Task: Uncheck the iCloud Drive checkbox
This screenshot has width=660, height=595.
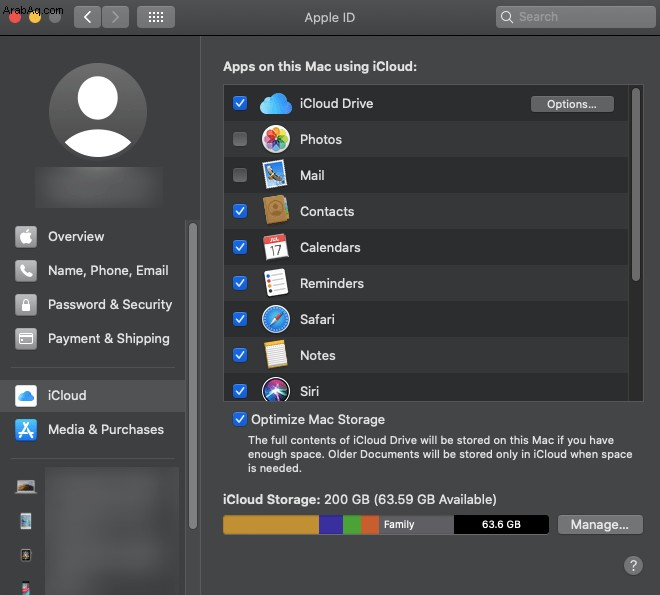Action: pos(240,103)
